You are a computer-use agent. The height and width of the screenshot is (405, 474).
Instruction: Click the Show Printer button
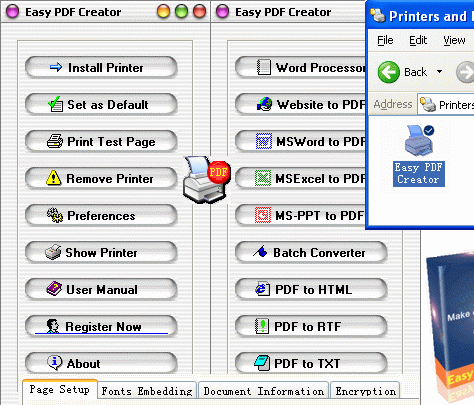click(101, 253)
